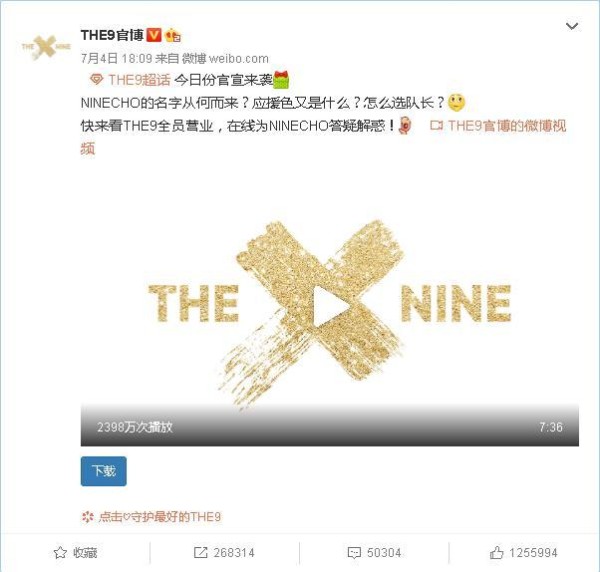Click the video camera icon before the video link

pyautogui.click(x=436, y=125)
